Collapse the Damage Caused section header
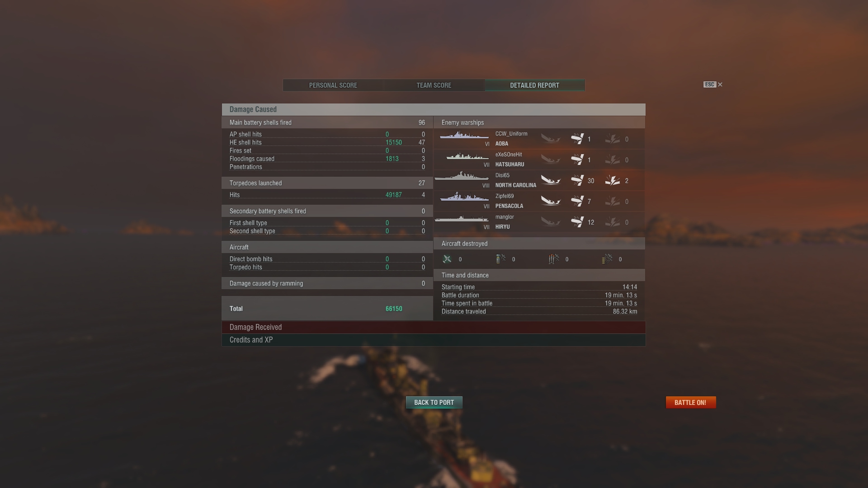868x488 pixels. coord(434,109)
